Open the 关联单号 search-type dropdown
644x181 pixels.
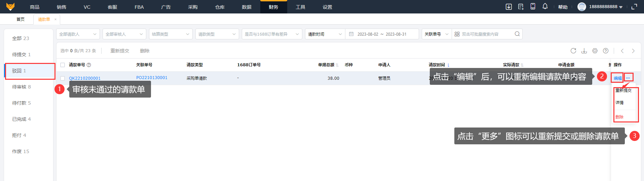tap(437, 34)
